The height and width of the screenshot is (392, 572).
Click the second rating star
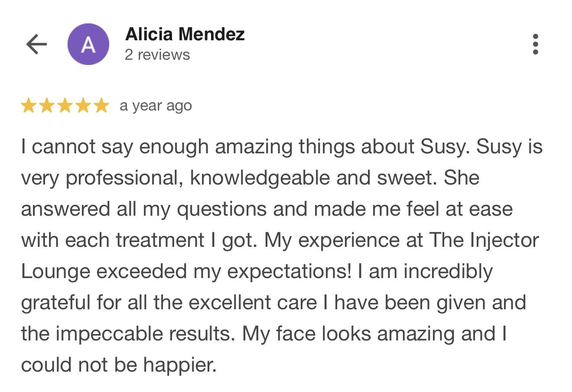[47, 106]
